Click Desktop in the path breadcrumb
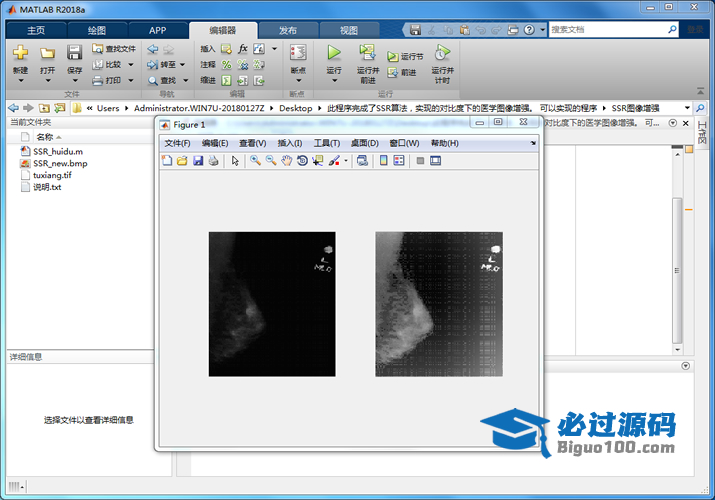715x500 pixels. 295,108
